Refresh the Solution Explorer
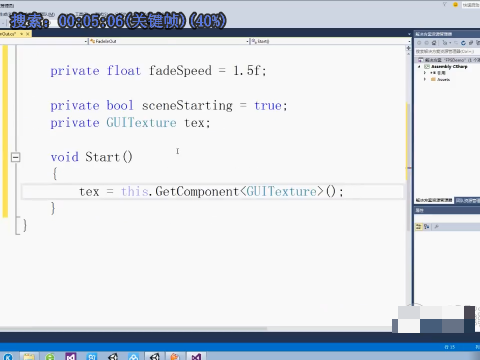This screenshot has height=360, width=480. tap(463, 43)
